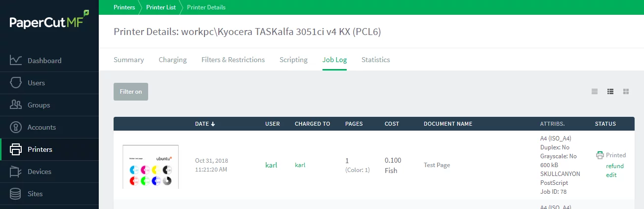This screenshot has width=644, height=209.
Task: Sort by the Cost column header
Action: pos(392,124)
